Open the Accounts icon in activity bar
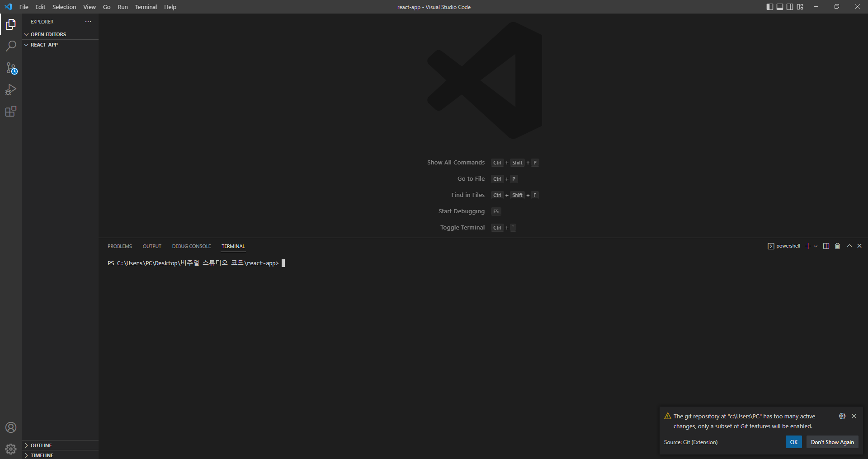The image size is (868, 459). pyautogui.click(x=11, y=427)
